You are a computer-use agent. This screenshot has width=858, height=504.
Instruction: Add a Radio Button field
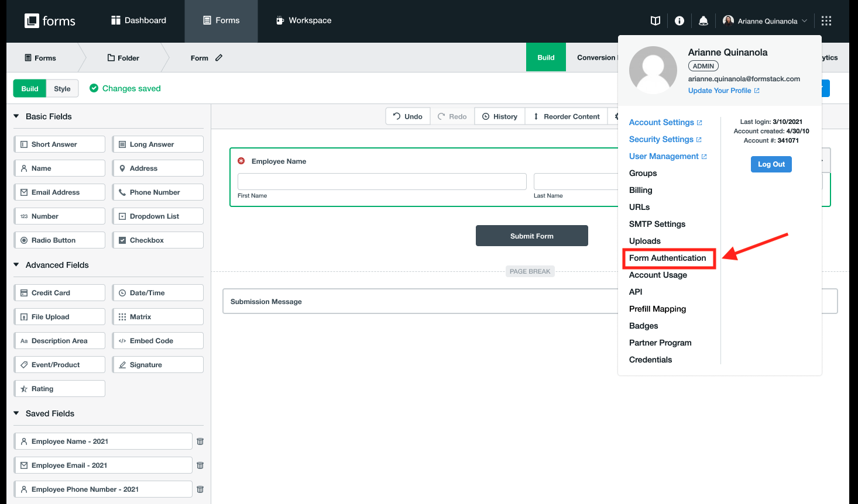[59, 240]
